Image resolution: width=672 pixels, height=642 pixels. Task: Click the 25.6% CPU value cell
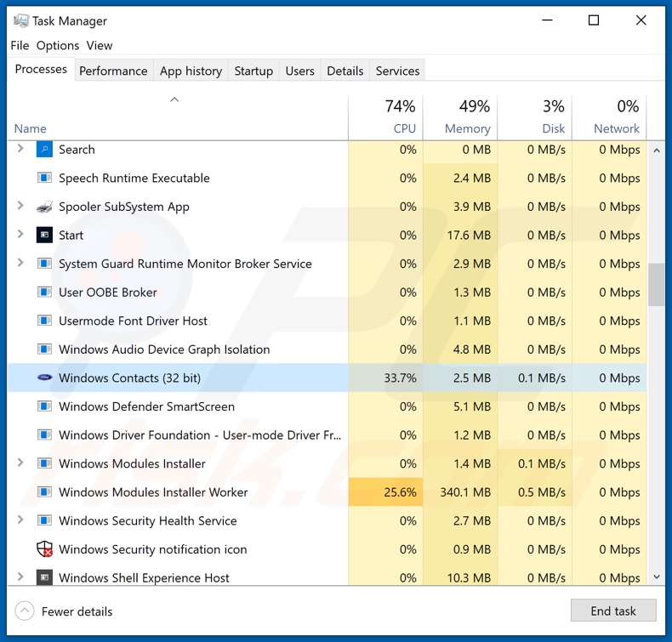385,492
